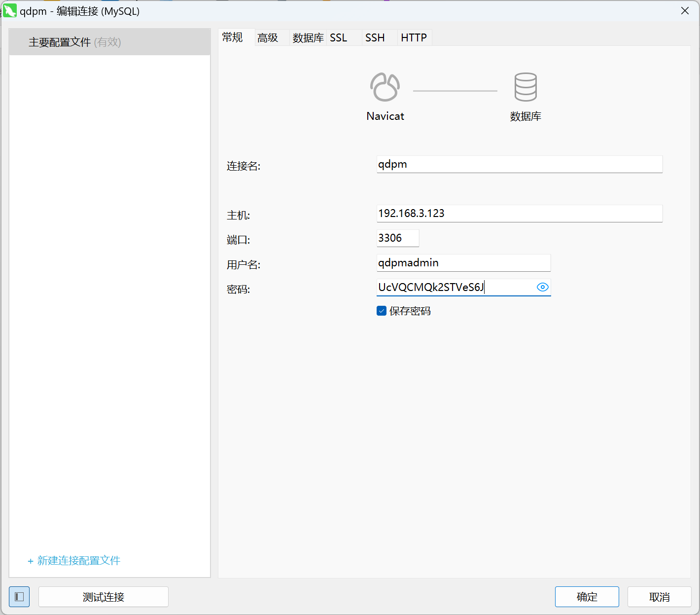Click 新建连接配置文件 link
700x615 pixels.
pos(74,561)
